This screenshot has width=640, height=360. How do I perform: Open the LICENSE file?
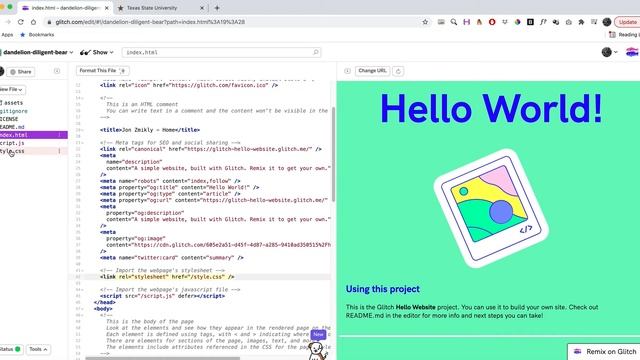tap(9, 119)
